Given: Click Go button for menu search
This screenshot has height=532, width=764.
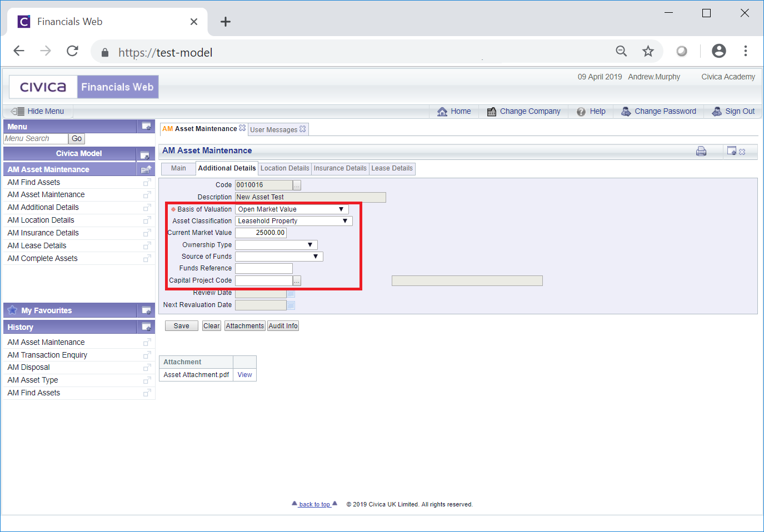Looking at the screenshot, I should pyautogui.click(x=77, y=139).
